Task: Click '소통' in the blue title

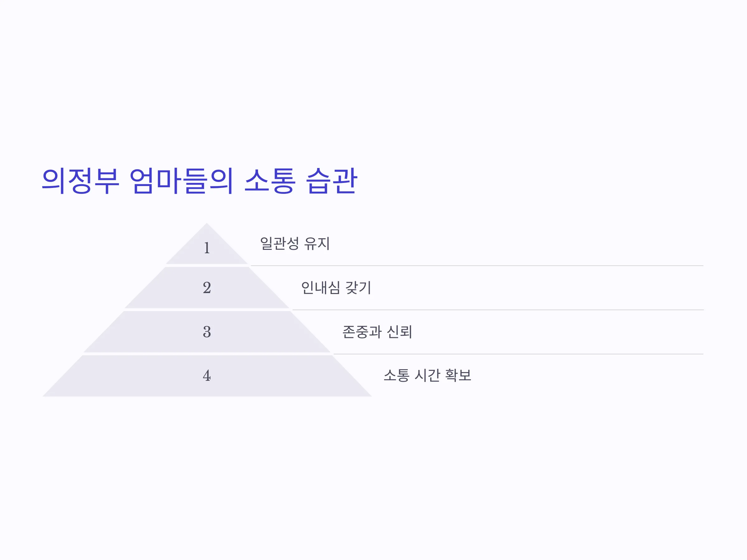Action: [270, 181]
